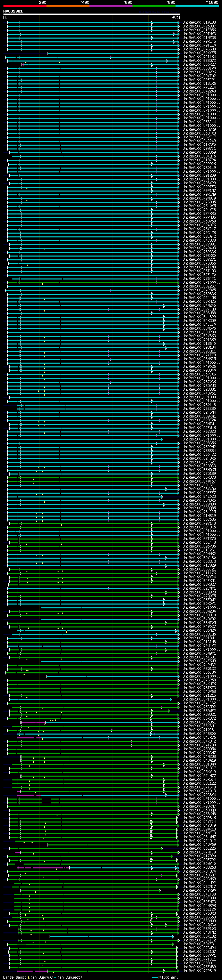Viewport: 222px width, 980px height.
Task: Select the UniRef100_Q8J225 label
Action: click(199, 512)
